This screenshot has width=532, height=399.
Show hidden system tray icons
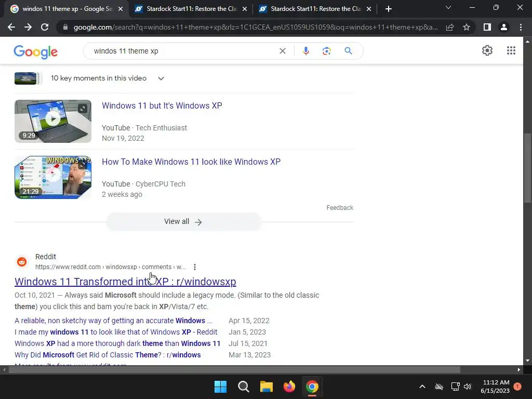click(422, 387)
